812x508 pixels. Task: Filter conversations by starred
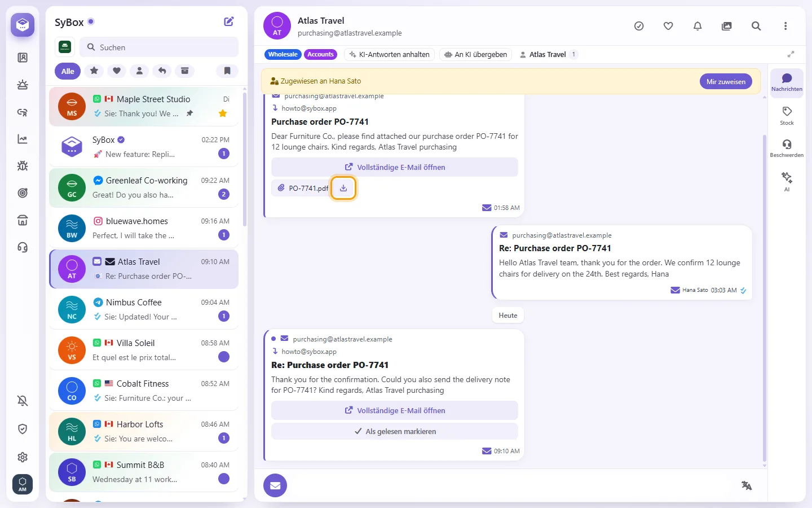click(94, 71)
